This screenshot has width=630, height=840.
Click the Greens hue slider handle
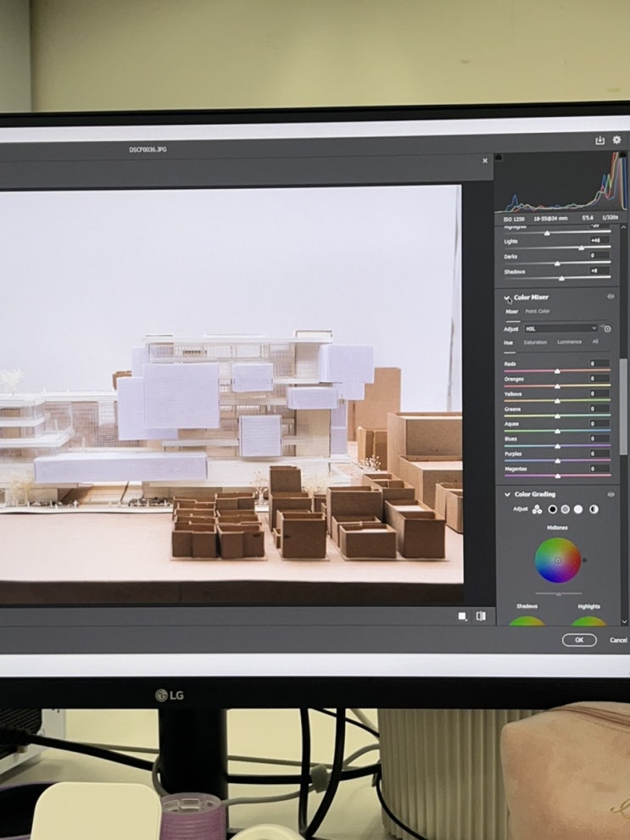point(557,415)
